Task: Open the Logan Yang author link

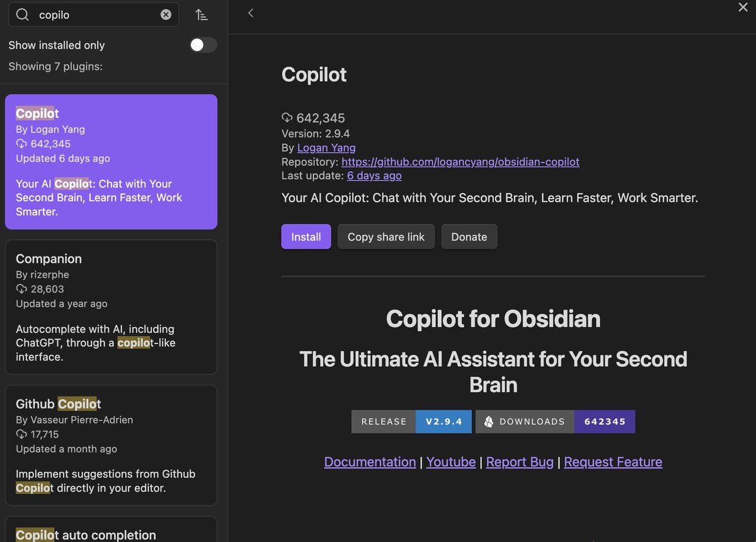Action: 326,147
